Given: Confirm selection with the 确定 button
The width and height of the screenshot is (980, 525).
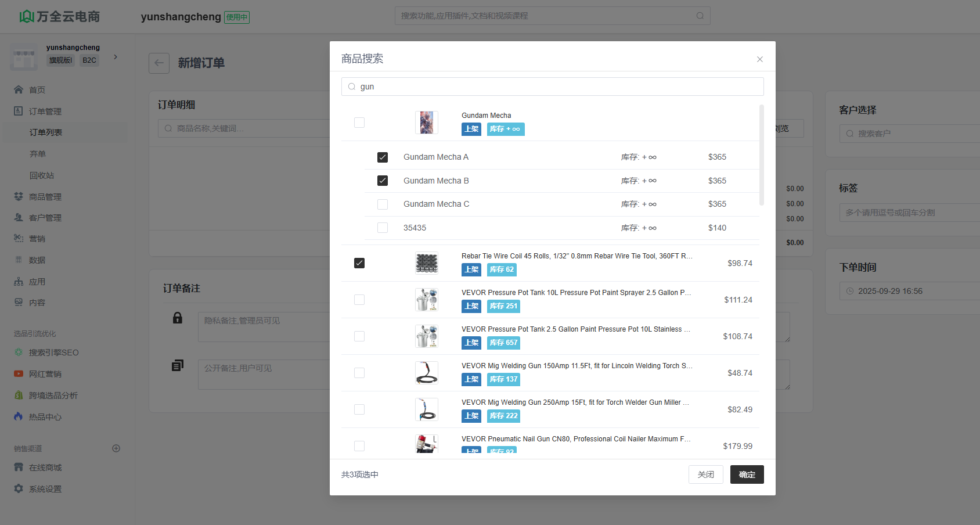Looking at the screenshot, I should (x=747, y=474).
